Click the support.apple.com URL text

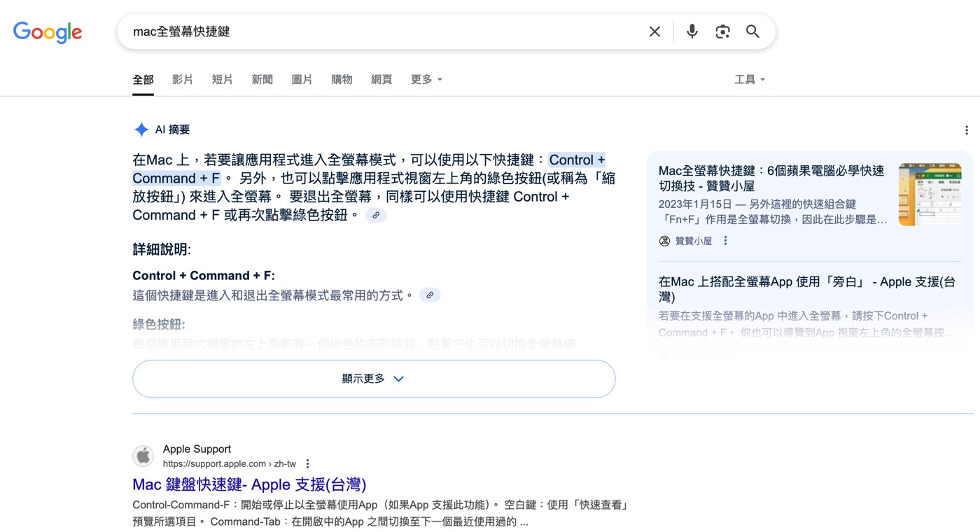click(230, 464)
